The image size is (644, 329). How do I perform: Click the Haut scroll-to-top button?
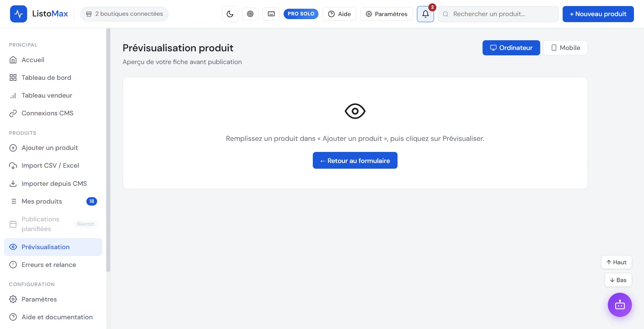616,262
